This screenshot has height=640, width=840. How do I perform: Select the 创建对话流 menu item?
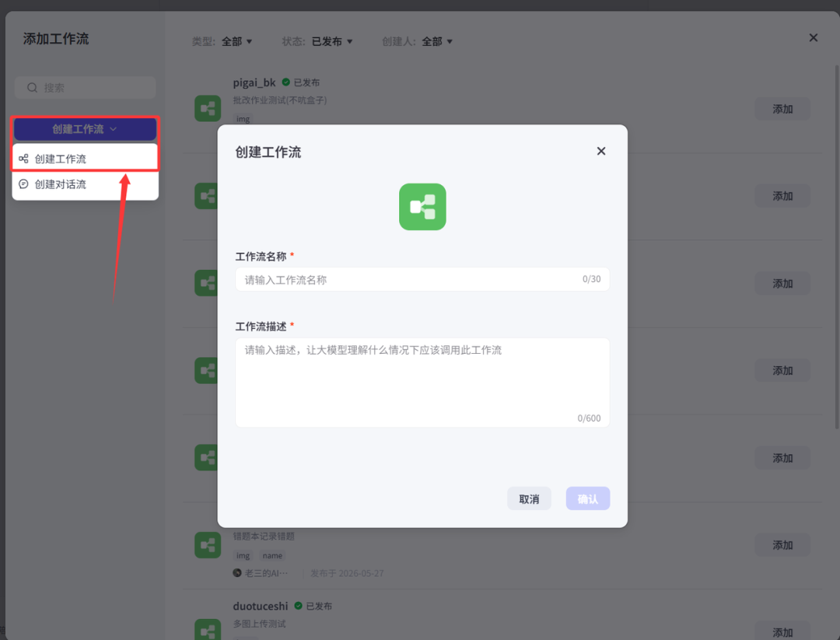[86, 184]
